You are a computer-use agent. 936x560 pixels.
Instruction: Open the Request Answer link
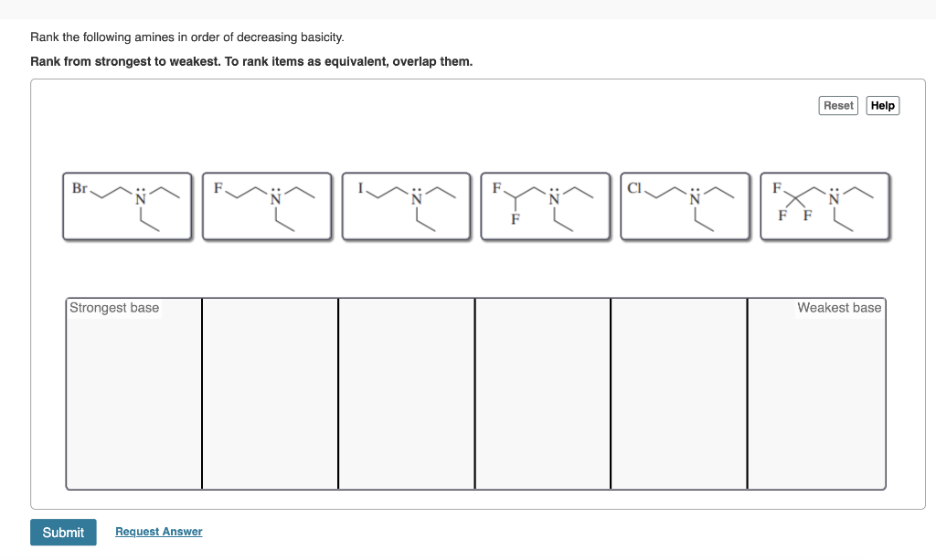pos(158,531)
